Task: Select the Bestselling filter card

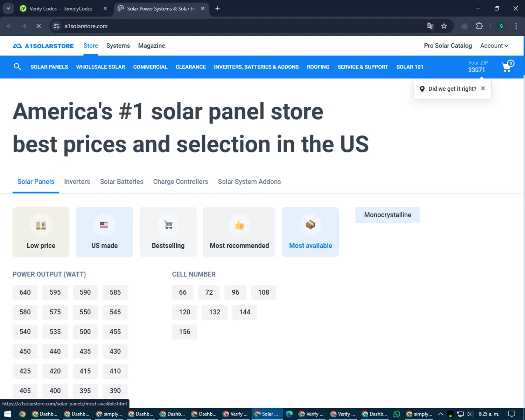Action: (168, 232)
